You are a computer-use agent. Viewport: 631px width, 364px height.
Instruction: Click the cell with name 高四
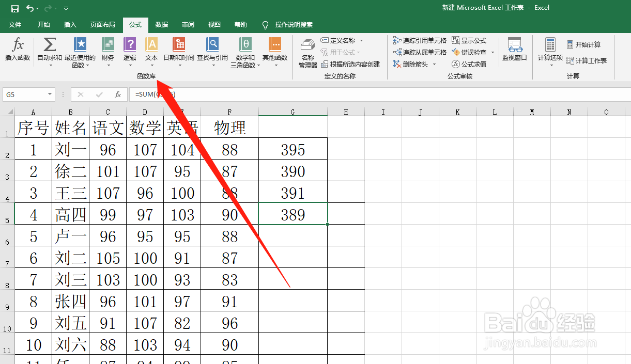(x=70, y=214)
